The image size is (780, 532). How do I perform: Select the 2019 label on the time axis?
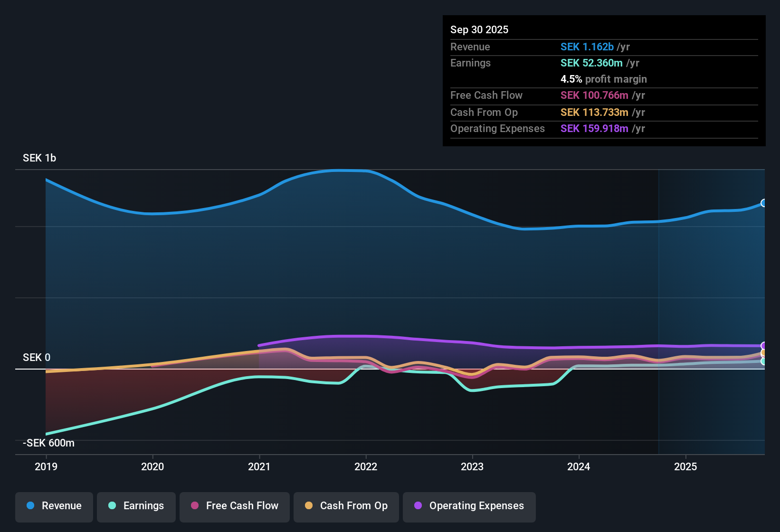pyautogui.click(x=46, y=466)
